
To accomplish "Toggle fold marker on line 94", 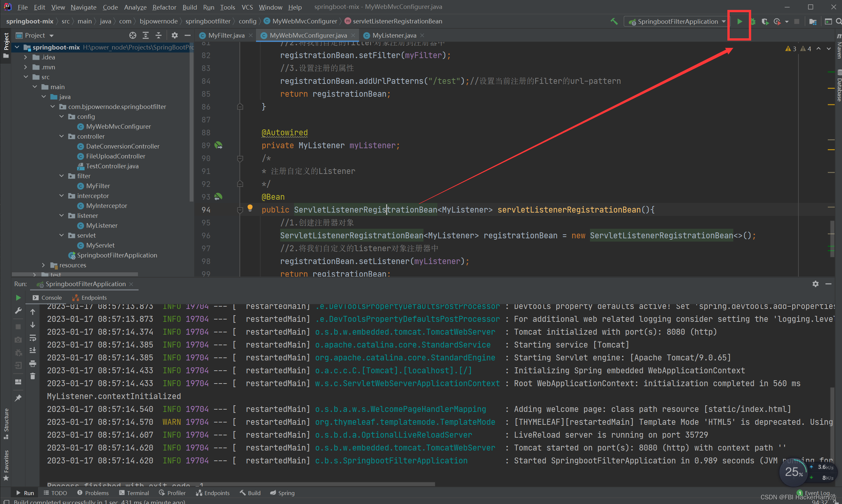I will click(240, 210).
